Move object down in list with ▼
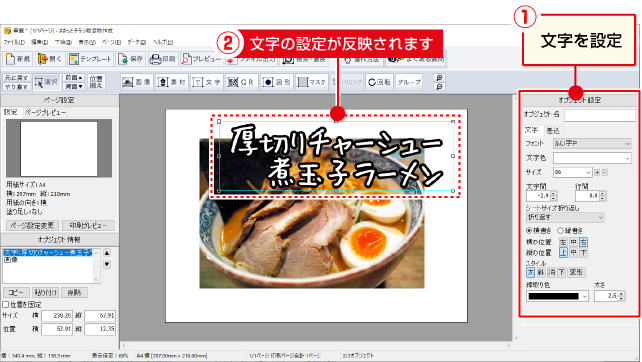The height and width of the screenshot is (362, 642). pyautogui.click(x=107, y=264)
